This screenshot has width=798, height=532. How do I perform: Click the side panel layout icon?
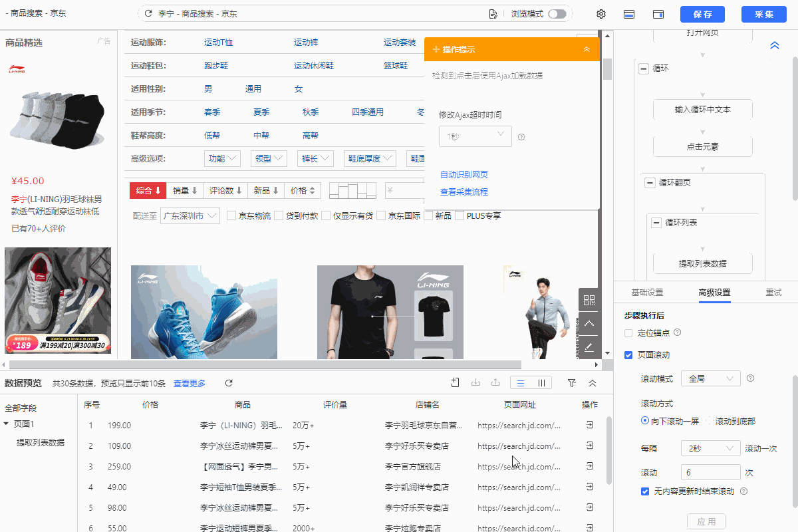658,14
